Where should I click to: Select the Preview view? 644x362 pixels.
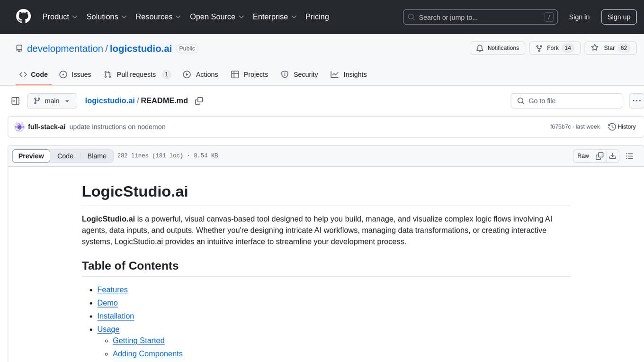pos(31,156)
